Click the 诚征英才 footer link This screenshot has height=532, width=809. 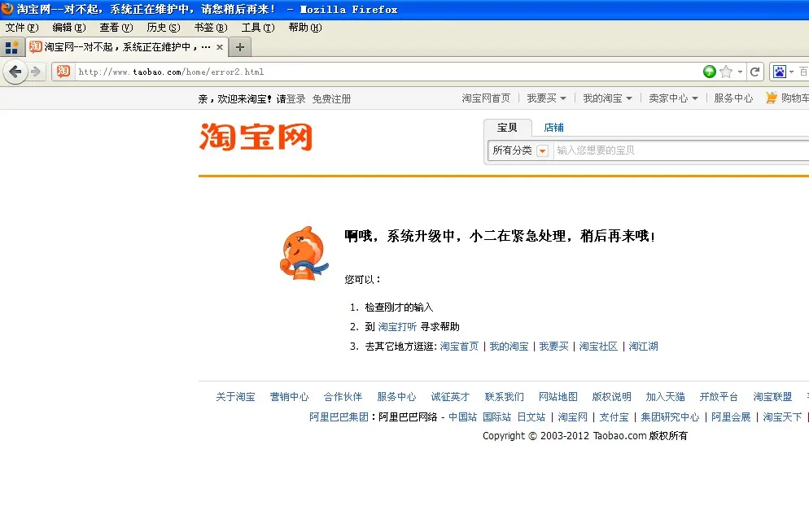(450, 397)
